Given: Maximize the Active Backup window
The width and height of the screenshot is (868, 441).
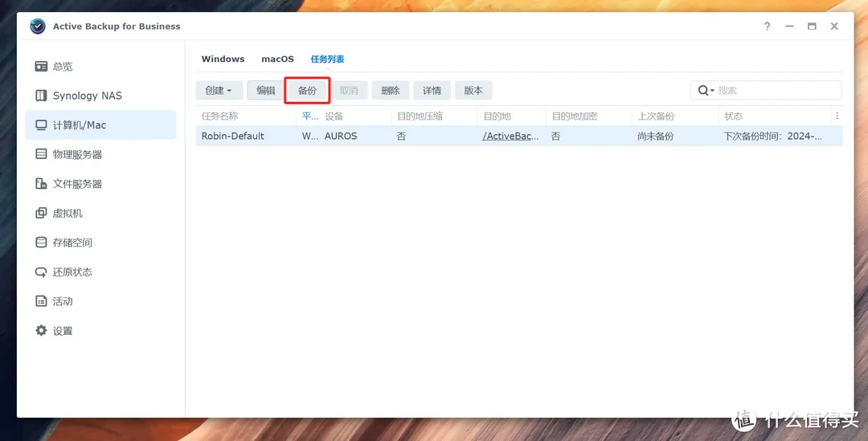Looking at the screenshot, I should [812, 26].
